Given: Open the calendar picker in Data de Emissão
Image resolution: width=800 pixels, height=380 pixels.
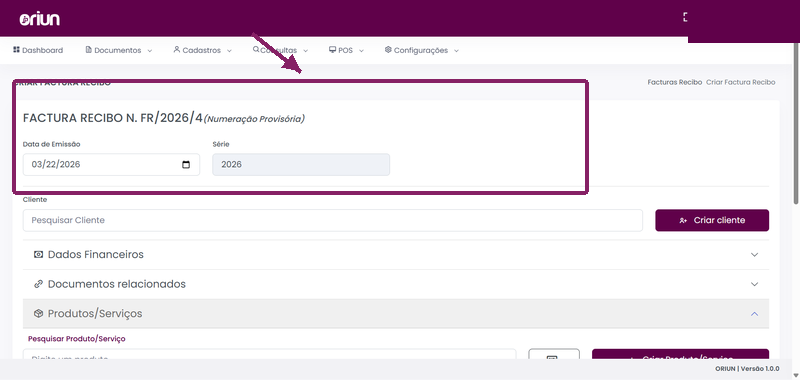Looking at the screenshot, I should point(186,165).
